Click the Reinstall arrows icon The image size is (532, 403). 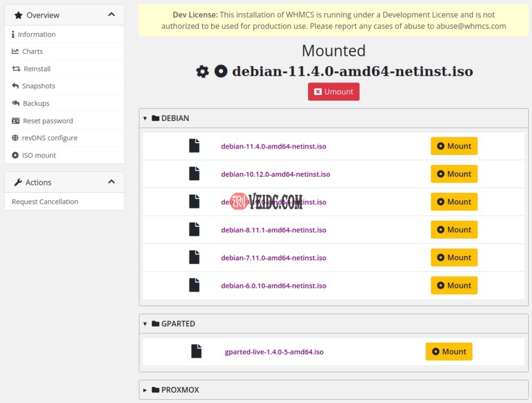pos(16,69)
